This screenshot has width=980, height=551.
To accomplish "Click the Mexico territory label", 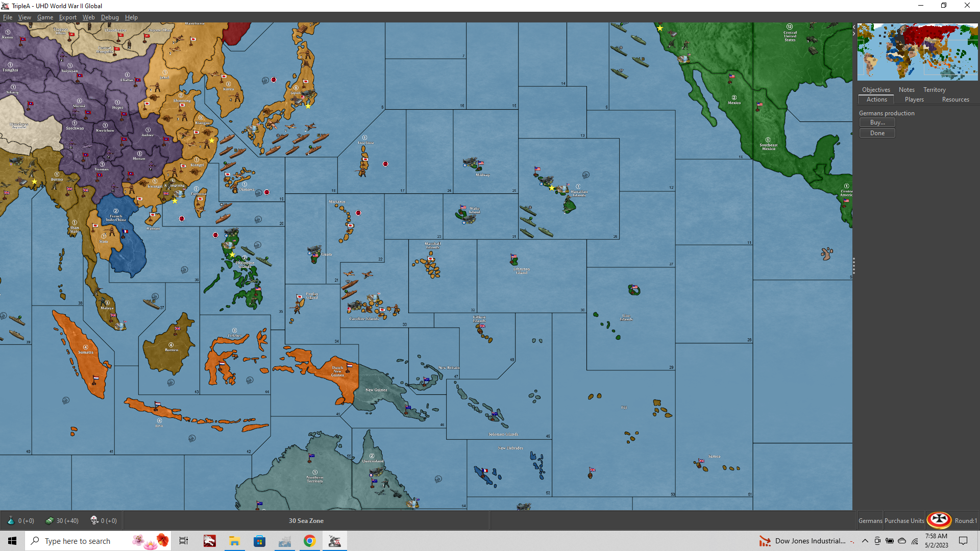I will [734, 103].
